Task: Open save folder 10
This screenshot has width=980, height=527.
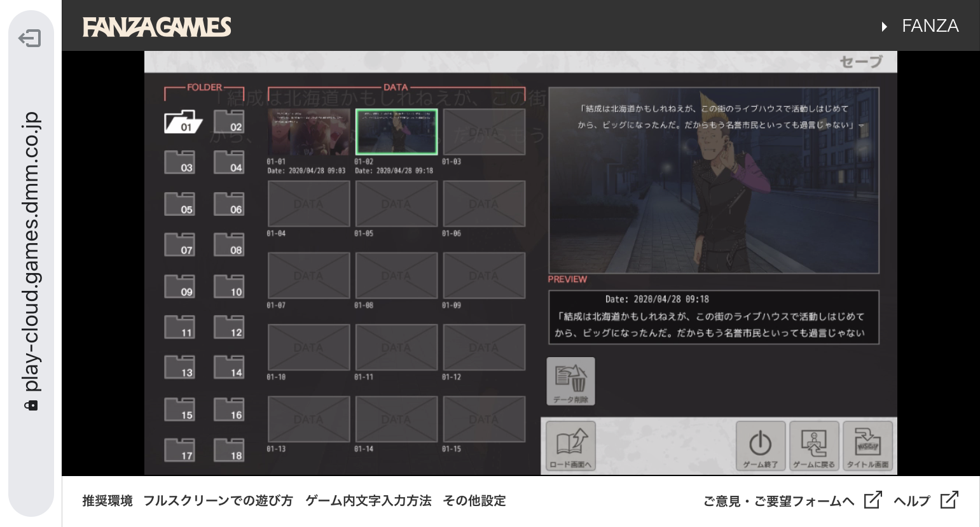Action: (x=229, y=286)
